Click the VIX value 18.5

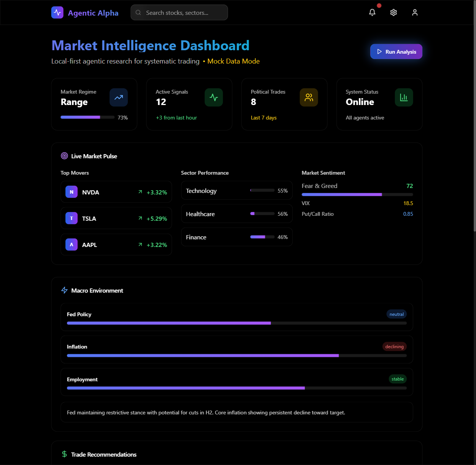click(408, 203)
